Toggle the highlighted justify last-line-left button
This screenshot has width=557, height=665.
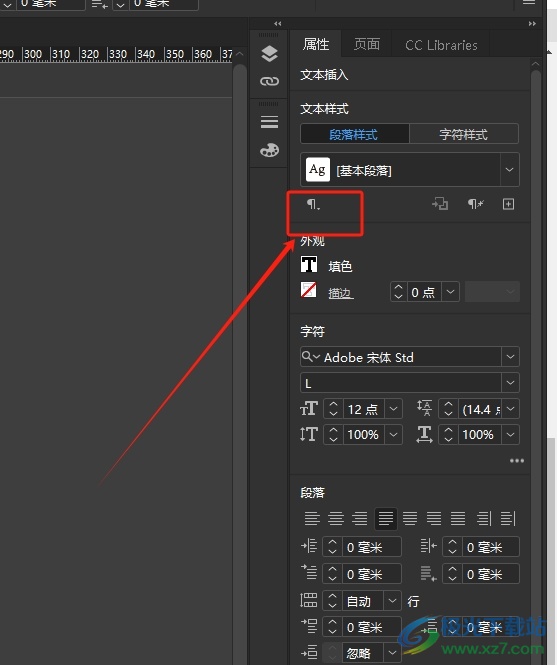click(386, 519)
